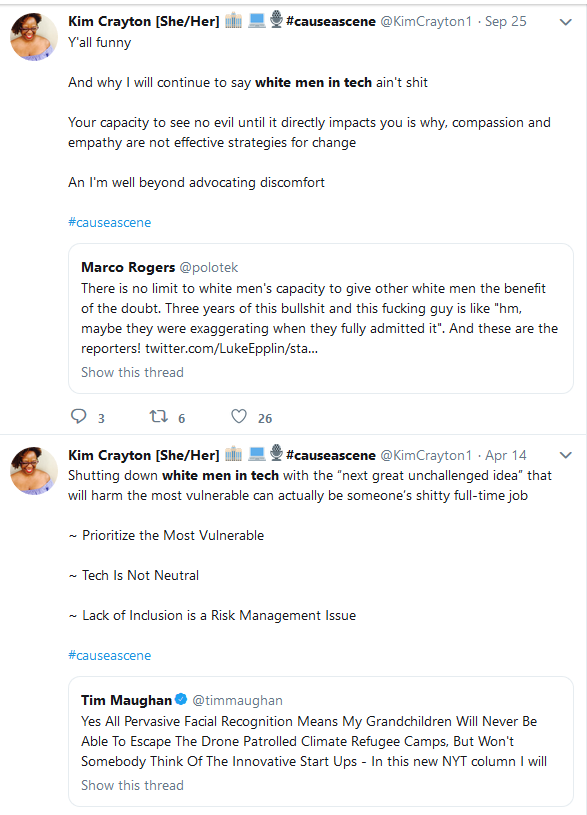Open the twitter.com/LukeEpplin link in the quoted tweet

tap(231, 348)
